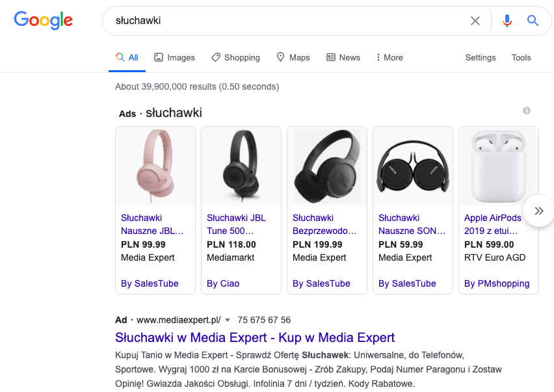Click the phone number 75 675 67 56
Image resolution: width=554 pixels, height=392 pixels.
click(264, 320)
